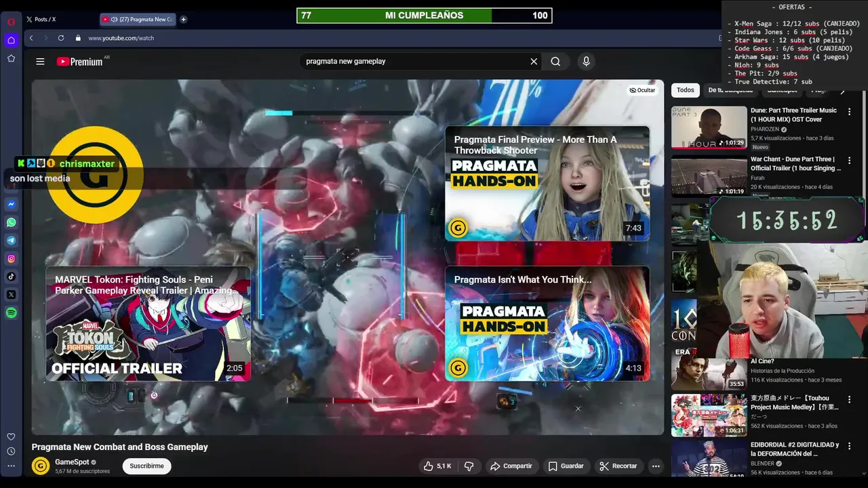Viewport: 868px width, 488px height.
Task: Select the Pragmata New Combat browser tab
Action: pyautogui.click(x=139, y=20)
